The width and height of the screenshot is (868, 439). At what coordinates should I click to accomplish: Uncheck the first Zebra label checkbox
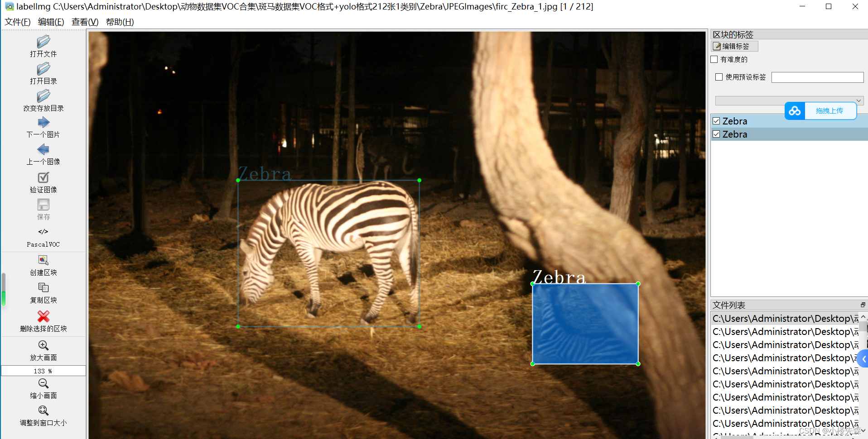point(716,121)
